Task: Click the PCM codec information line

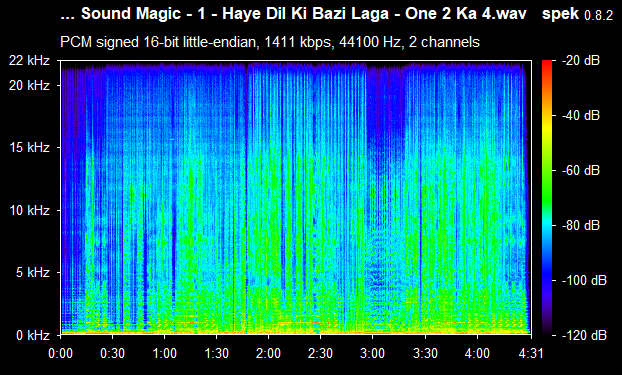Action: (x=270, y=42)
